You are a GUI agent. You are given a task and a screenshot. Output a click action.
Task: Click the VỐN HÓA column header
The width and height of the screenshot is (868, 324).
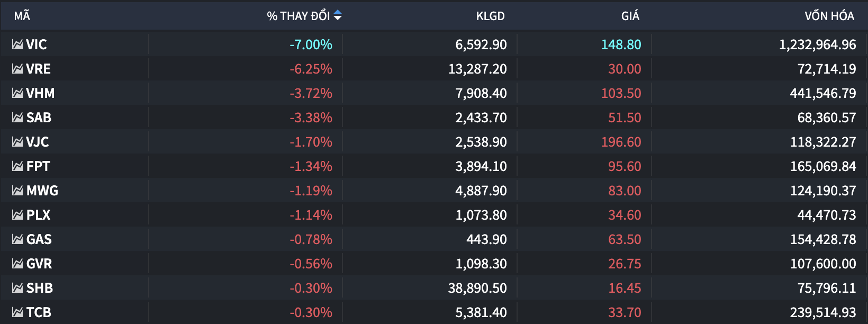829,16
